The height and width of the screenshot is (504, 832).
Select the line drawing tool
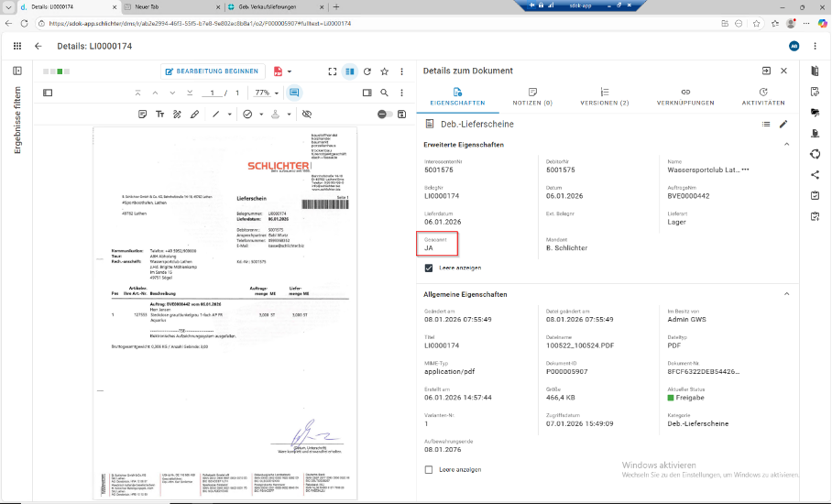pos(215,114)
